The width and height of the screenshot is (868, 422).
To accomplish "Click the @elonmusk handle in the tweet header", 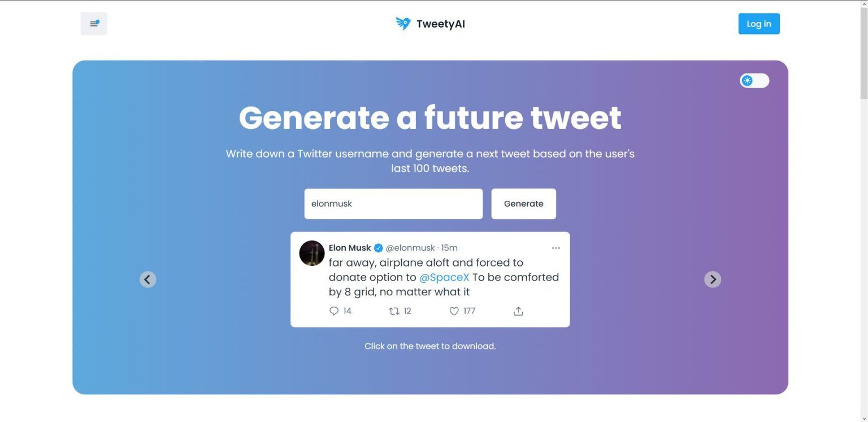I will 409,247.
